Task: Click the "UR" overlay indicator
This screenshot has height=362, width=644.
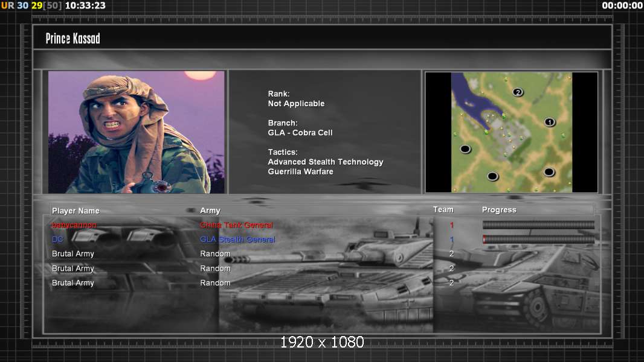Action: (x=7, y=6)
